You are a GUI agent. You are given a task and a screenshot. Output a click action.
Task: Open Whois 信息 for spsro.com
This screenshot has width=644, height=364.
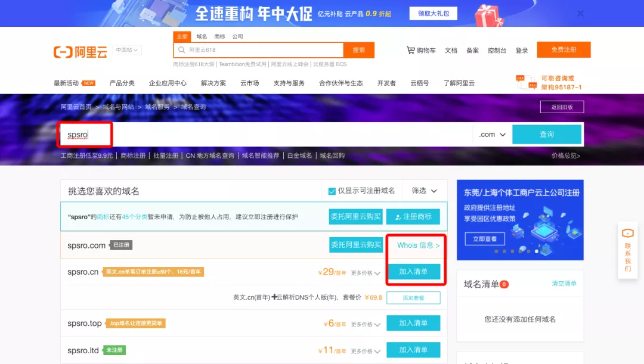[x=418, y=245]
